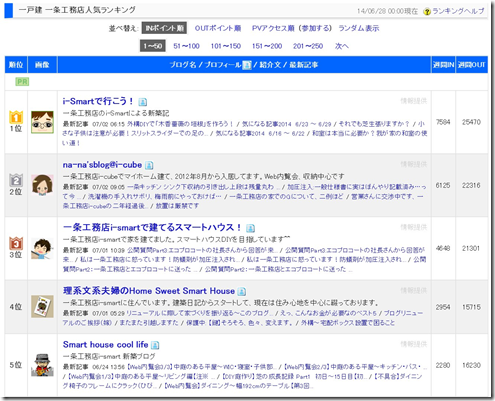495x401 pixels.
Task: Click the 週間IN column header
Action: (443, 65)
